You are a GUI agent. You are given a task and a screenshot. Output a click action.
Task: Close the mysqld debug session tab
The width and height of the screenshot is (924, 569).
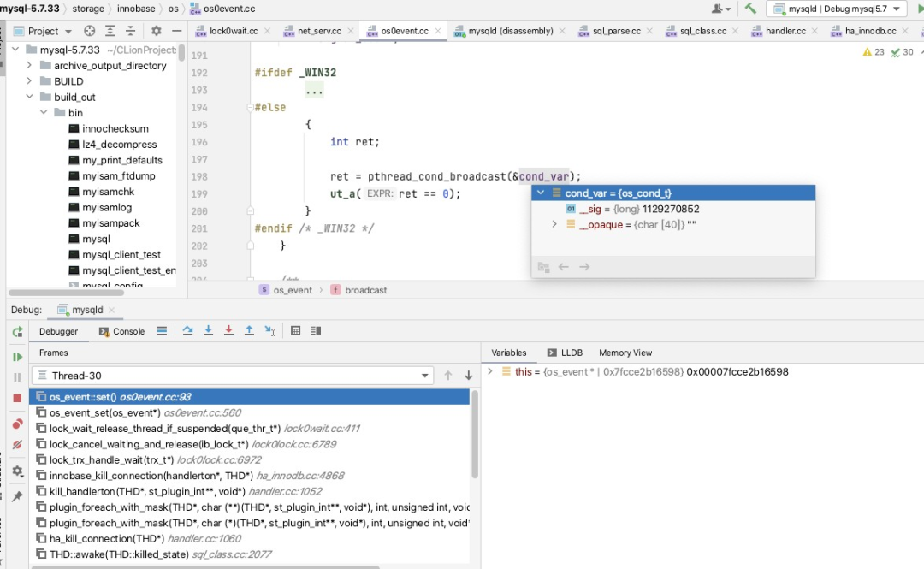coord(112,310)
